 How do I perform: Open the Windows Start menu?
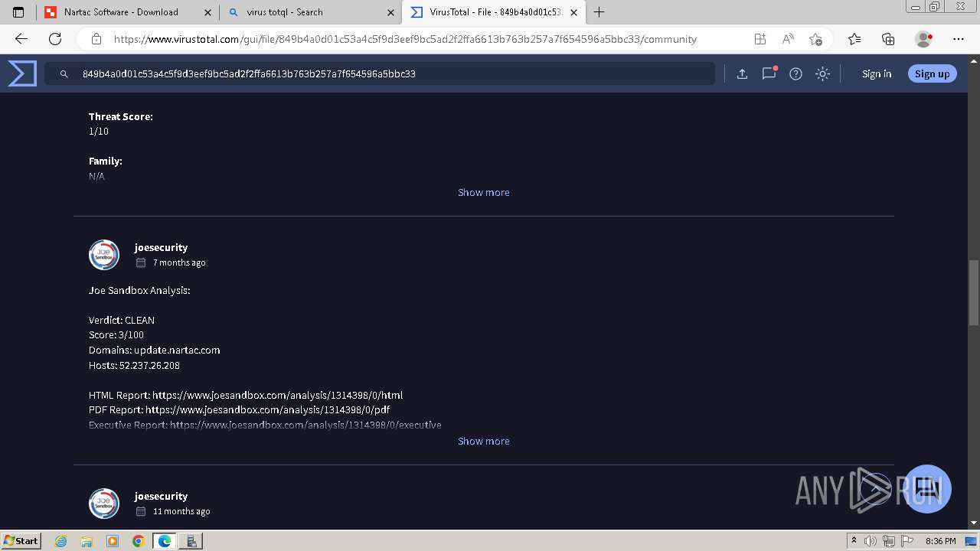point(21,540)
